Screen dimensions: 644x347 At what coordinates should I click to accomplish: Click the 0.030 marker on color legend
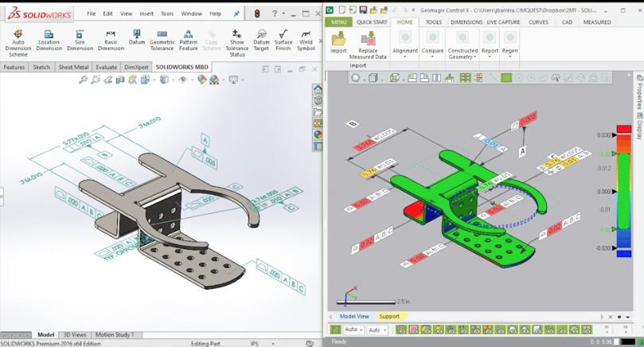click(614, 135)
